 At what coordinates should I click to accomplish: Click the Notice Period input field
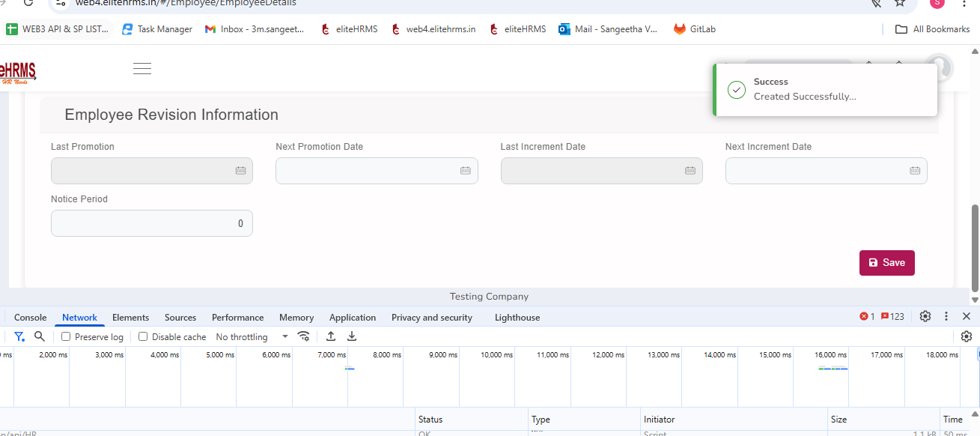[x=151, y=223]
